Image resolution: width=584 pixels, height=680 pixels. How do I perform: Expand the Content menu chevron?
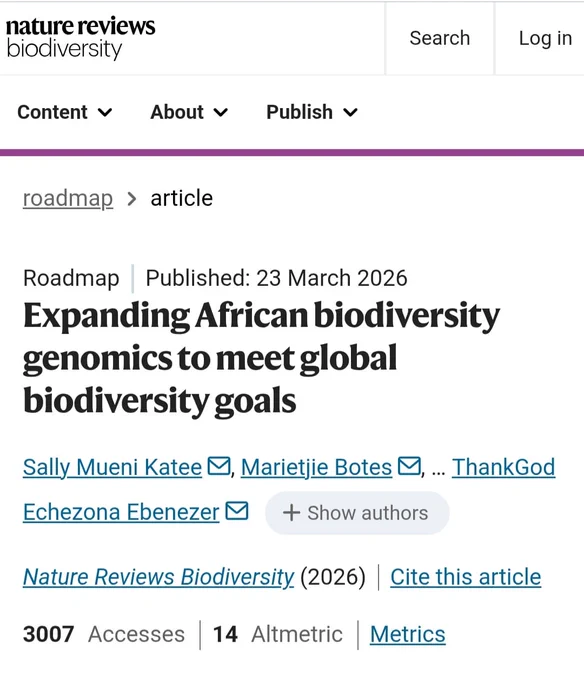click(105, 113)
